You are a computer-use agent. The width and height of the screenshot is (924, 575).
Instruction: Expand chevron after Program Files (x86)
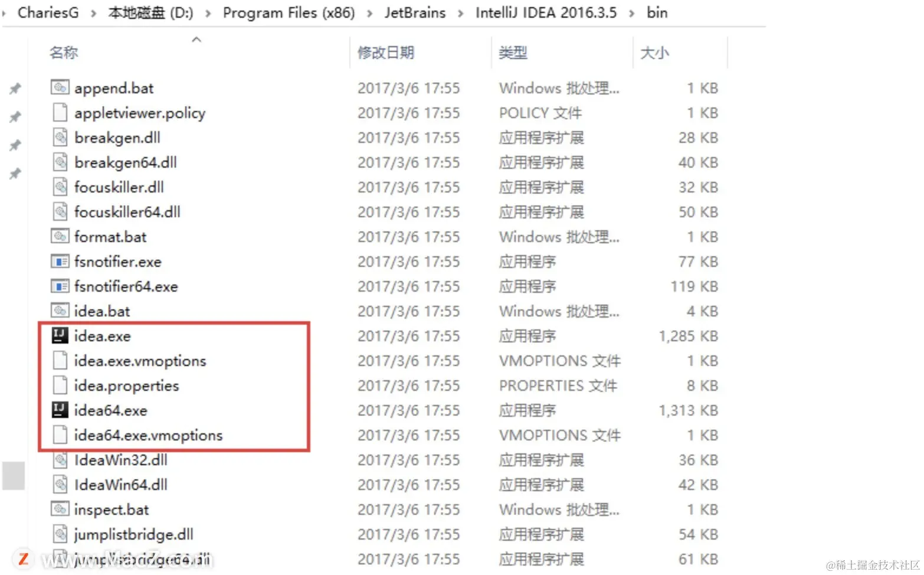(369, 13)
